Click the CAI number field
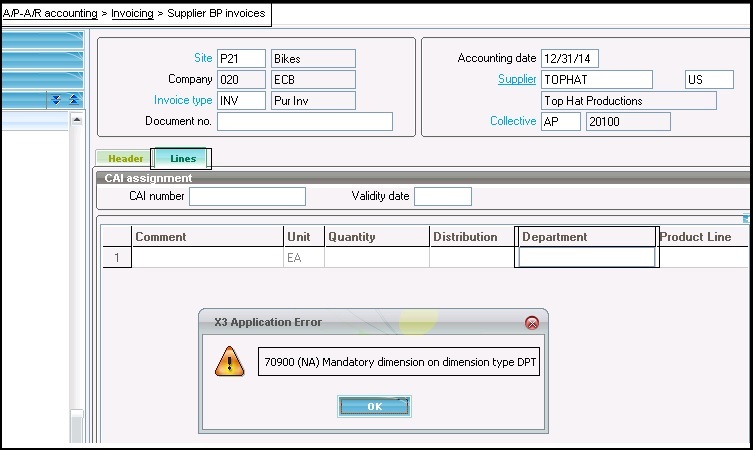 tap(247, 197)
